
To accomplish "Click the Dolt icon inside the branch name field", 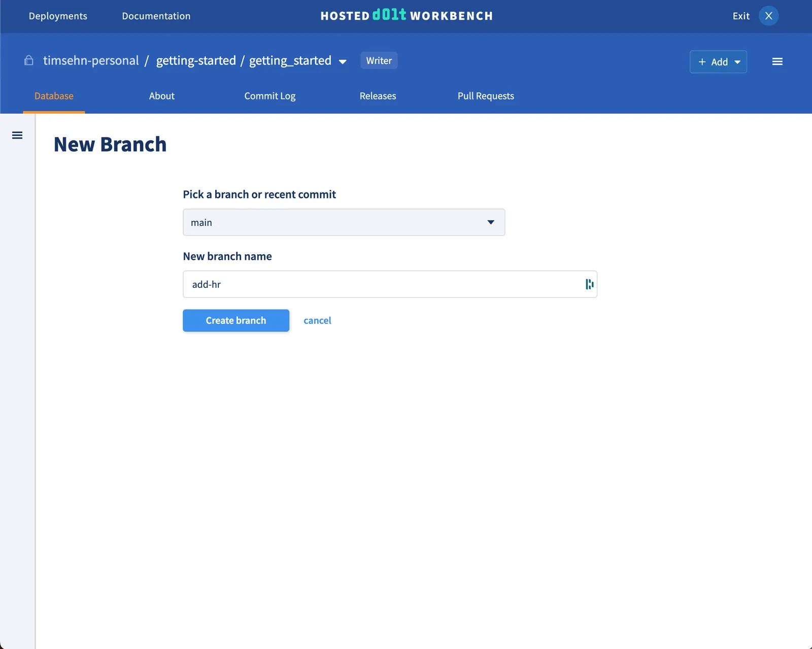I will tap(588, 284).
